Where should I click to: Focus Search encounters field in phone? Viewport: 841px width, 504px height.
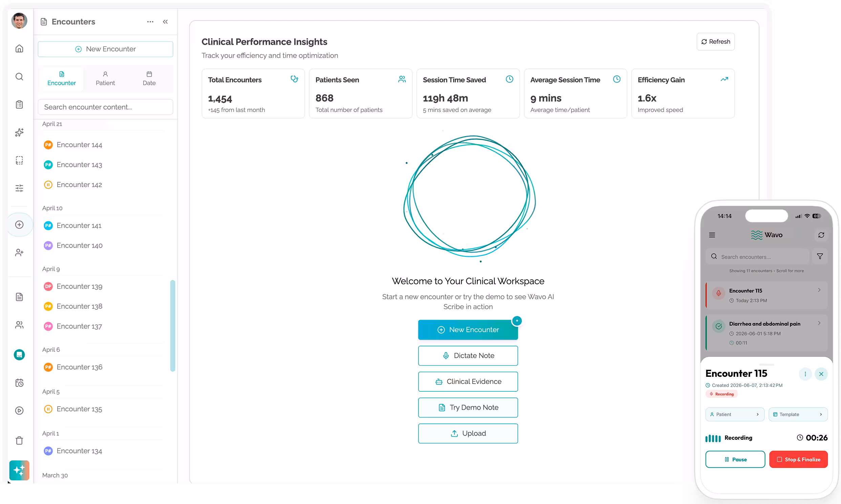click(x=758, y=257)
